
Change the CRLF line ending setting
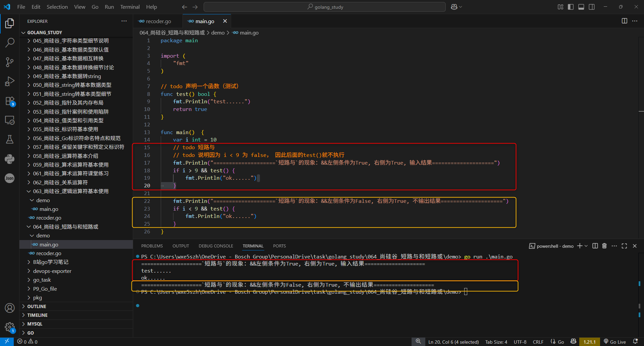pyautogui.click(x=538, y=342)
